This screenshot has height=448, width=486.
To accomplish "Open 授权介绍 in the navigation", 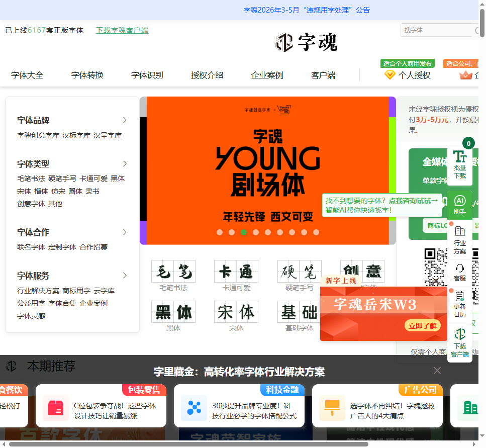I will point(207,75).
